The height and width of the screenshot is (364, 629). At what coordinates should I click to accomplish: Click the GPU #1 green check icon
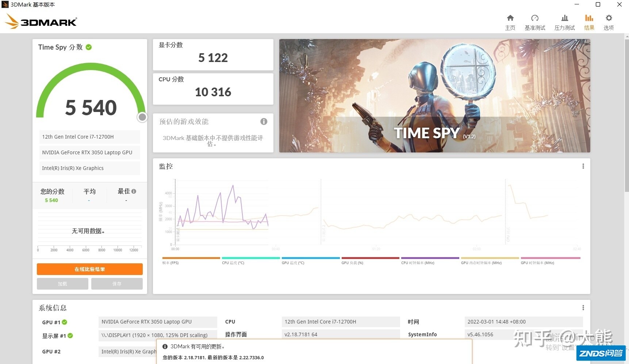pos(64,322)
